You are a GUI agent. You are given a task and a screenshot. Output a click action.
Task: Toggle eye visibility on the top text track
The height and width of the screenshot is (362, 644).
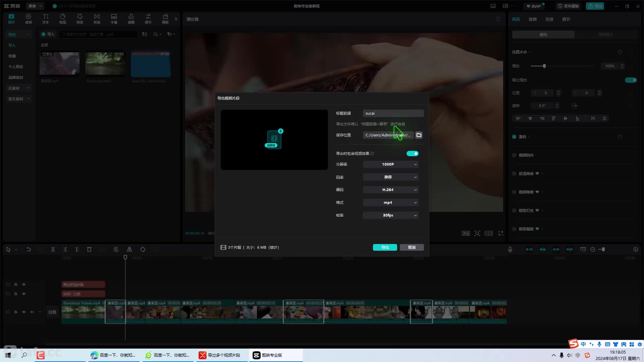tap(24, 284)
